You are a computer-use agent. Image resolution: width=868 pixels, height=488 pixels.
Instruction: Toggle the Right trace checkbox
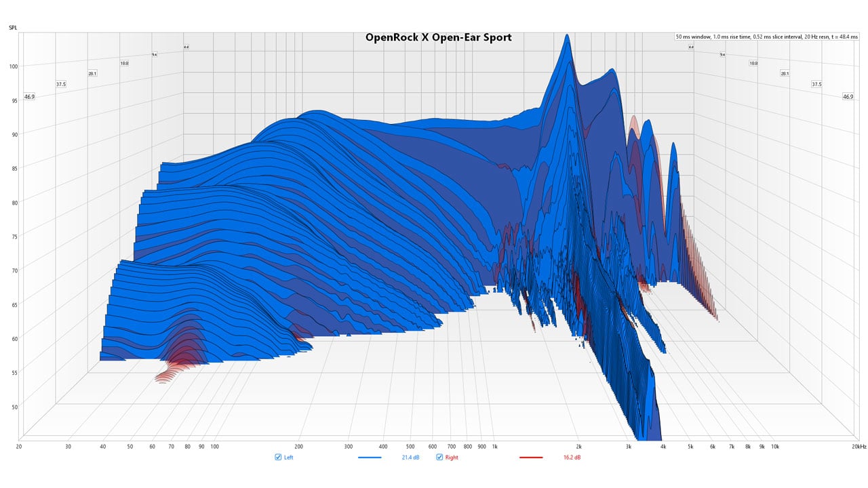[439, 457]
